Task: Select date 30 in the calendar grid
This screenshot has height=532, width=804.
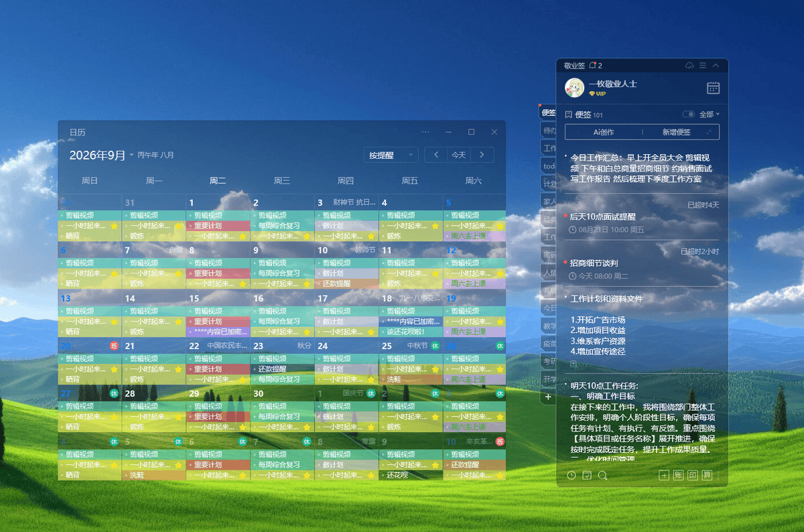Action: point(258,393)
